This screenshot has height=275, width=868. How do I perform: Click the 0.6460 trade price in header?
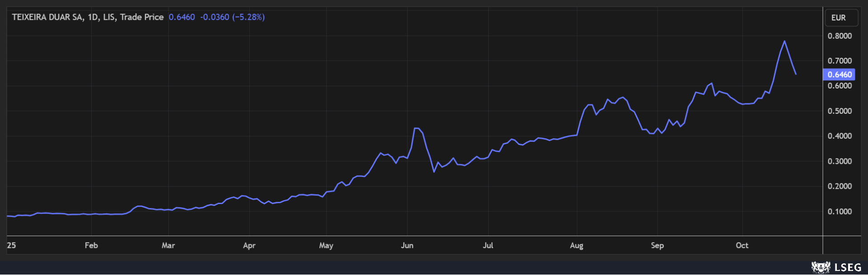pos(182,17)
